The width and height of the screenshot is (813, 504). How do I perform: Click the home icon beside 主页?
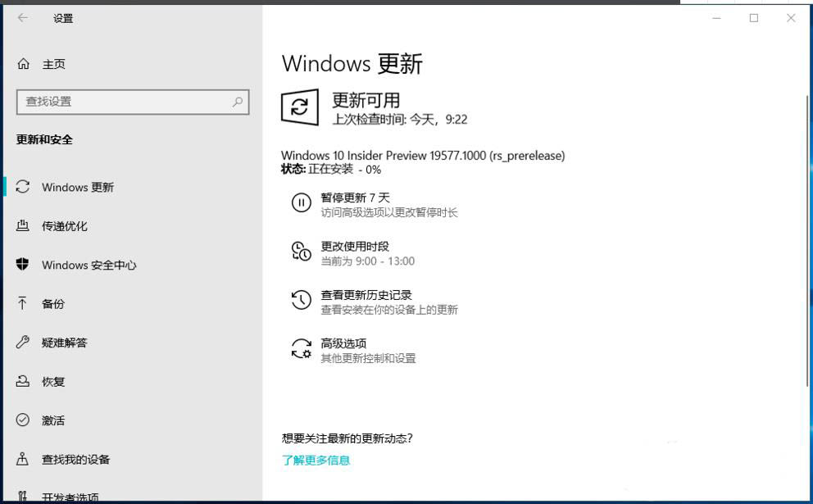tap(23, 64)
